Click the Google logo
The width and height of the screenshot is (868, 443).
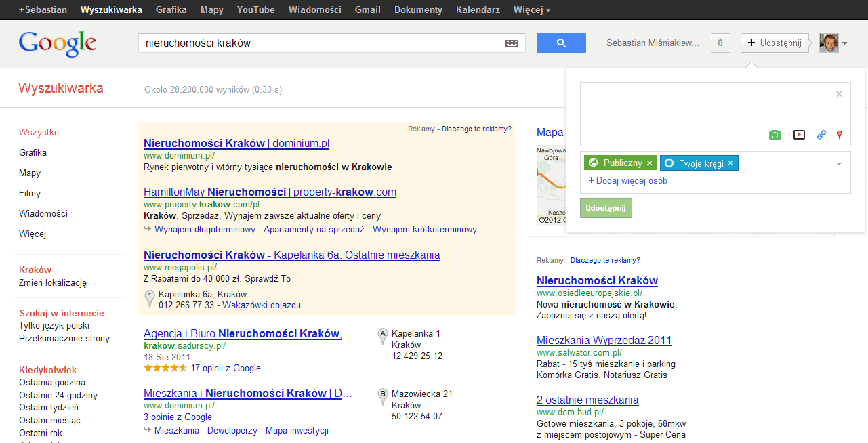point(57,43)
